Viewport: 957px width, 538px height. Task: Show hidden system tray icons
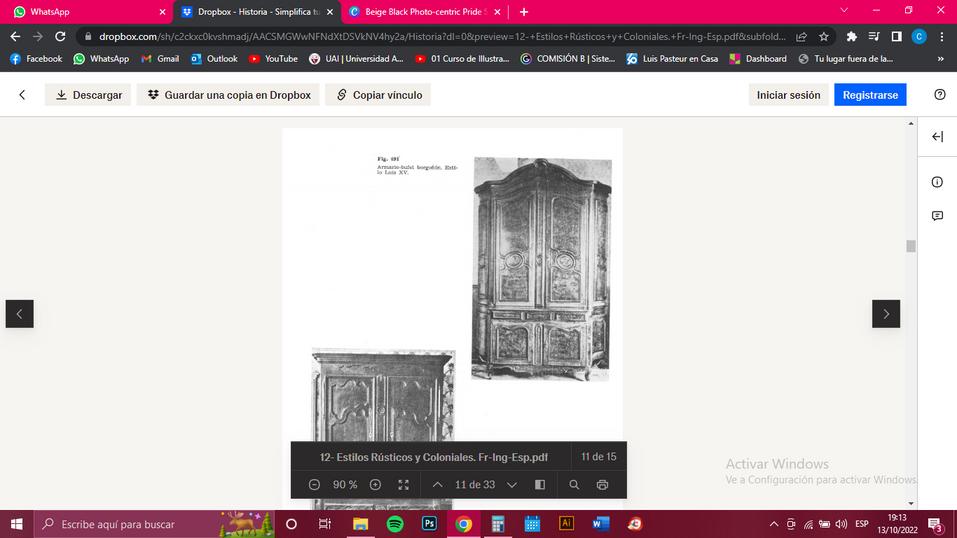[773, 524]
